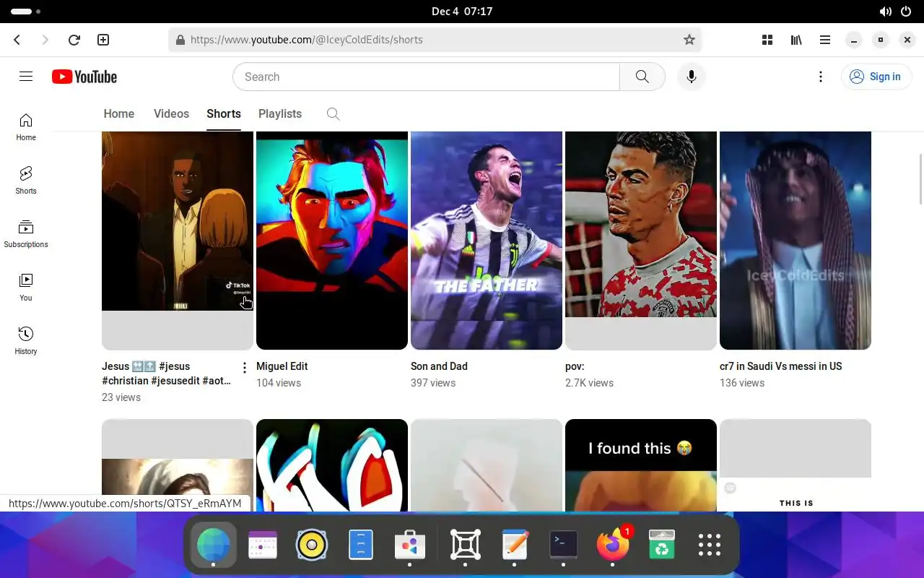This screenshot has width=924, height=578.
Task: Open the browser hamburger menu
Action: tap(824, 40)
